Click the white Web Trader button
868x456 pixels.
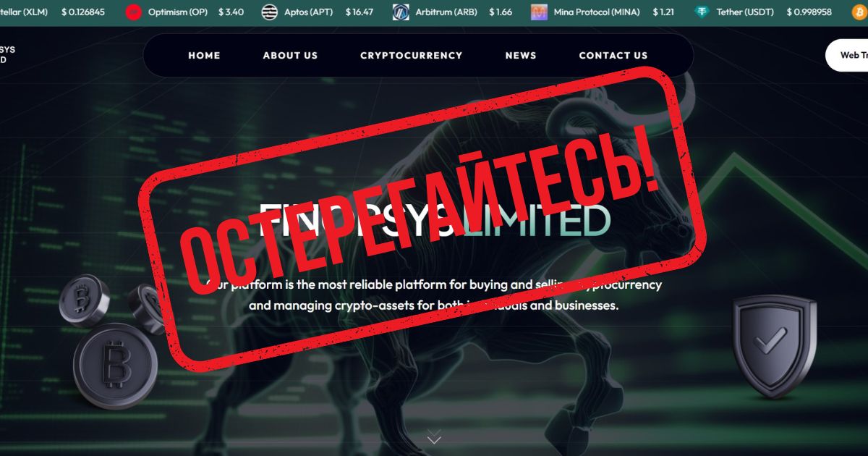coord(847,55)
